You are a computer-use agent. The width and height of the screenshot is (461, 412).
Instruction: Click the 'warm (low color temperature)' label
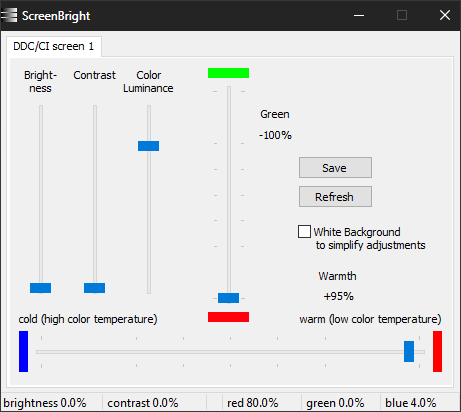tap(370, 319)
